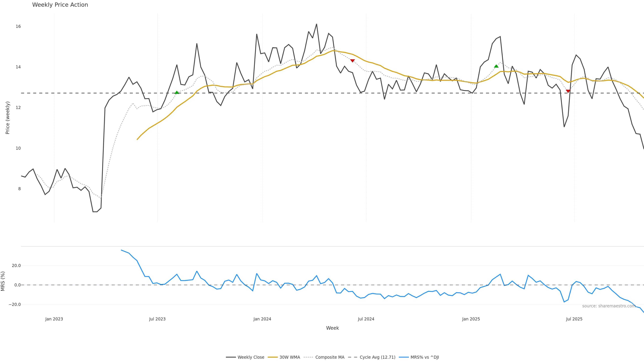Open the sharemaestro.com source link
The height and width of the screenshot is (362, 644).
609,306
